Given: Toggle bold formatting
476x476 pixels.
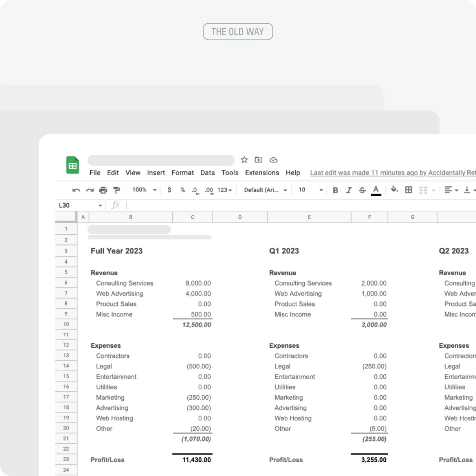Looking at the screenshot, I should 335,190.
